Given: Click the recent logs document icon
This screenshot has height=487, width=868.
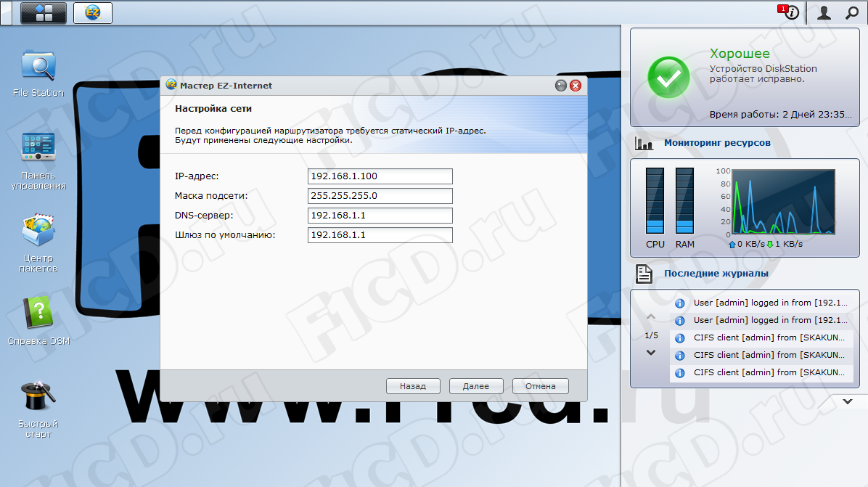Looking at the screenshot, I should click(x=644, y=274).
